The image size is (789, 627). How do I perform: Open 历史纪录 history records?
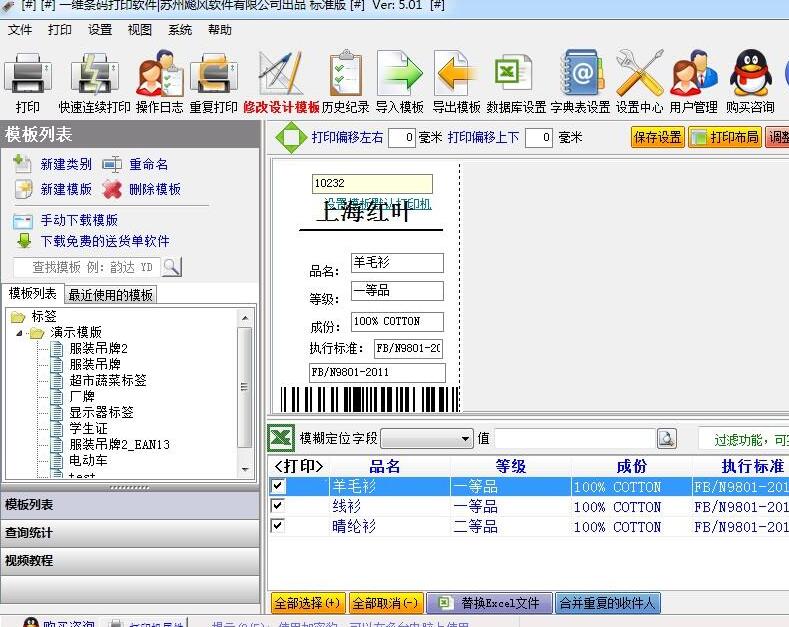(345, 73)
